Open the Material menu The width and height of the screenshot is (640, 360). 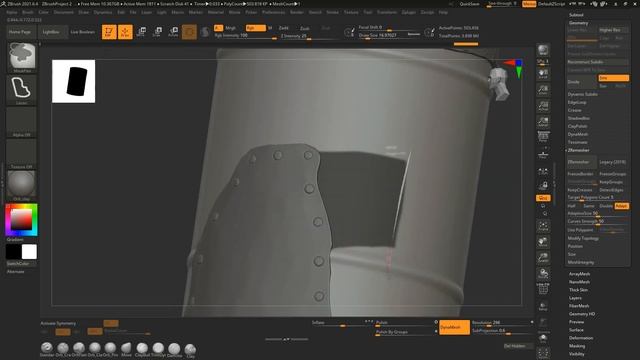[x=216, y=12]
